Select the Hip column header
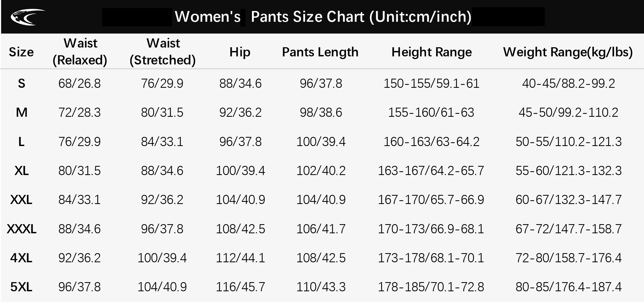This screenshot has width=644, height=302. tap(240, 52)
